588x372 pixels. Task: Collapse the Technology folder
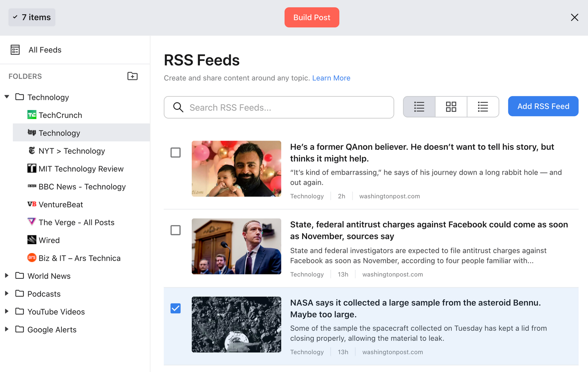click(x=7, y=97)
